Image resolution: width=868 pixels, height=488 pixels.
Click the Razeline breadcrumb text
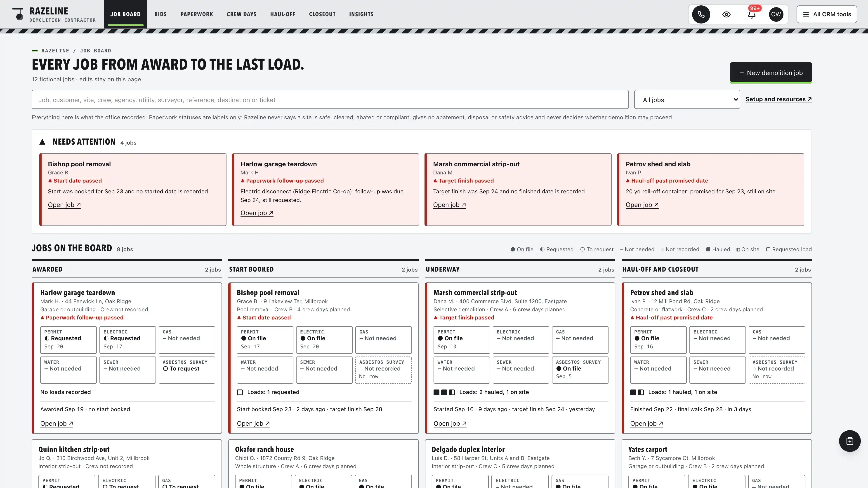(55, 51)
